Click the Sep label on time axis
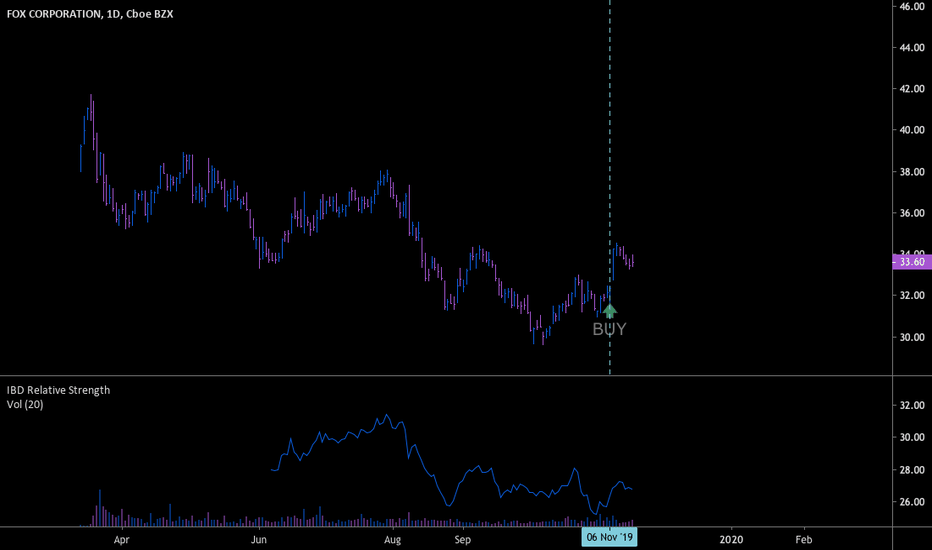 pos(462,540)
